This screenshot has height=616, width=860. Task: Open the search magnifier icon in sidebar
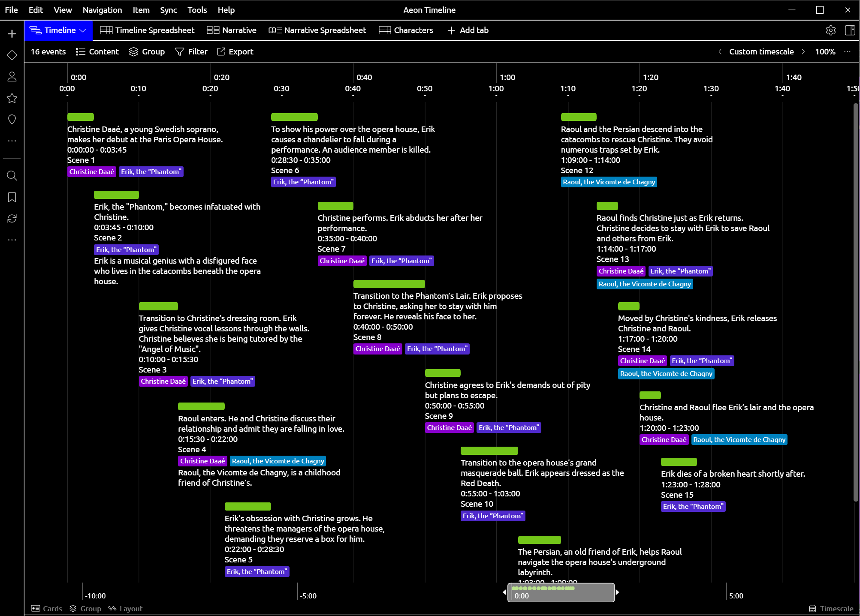pos(12,176)
